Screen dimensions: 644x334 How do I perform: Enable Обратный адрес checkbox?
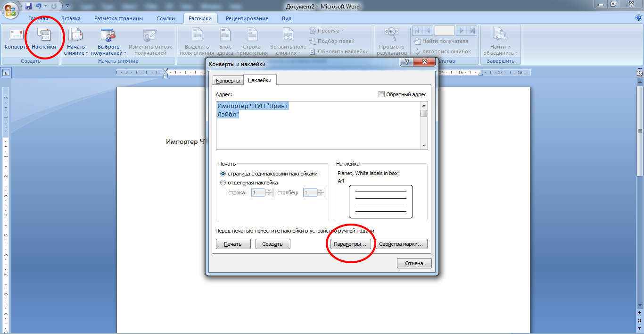[382, 94]
